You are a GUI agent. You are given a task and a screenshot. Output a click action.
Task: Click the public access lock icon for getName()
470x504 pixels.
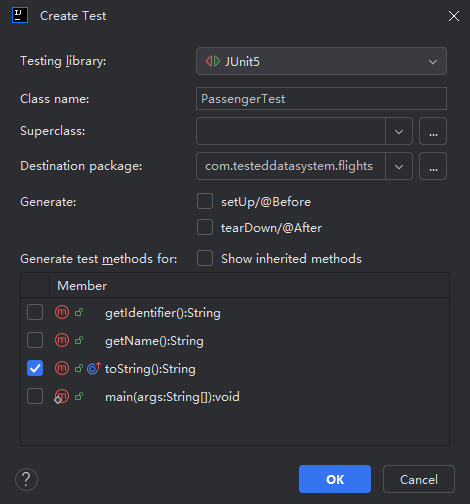coord(79,340)
